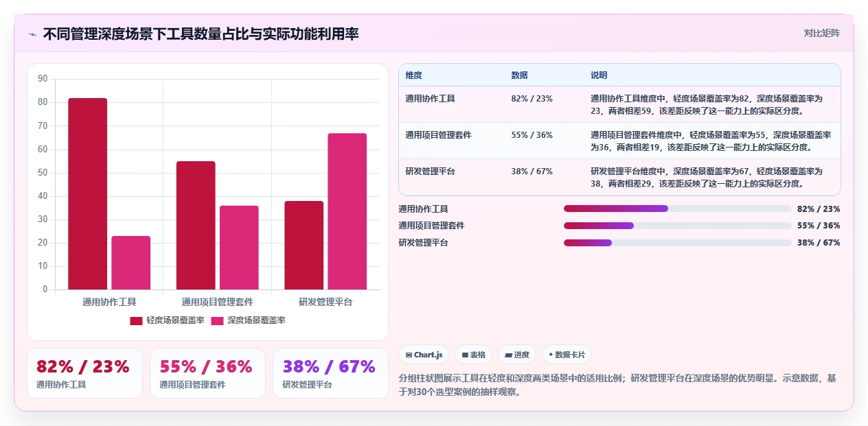This screenshot has height=426, width=868.
Task: Select the 通用协作工具 table row name
Action: tap(431, 99)
